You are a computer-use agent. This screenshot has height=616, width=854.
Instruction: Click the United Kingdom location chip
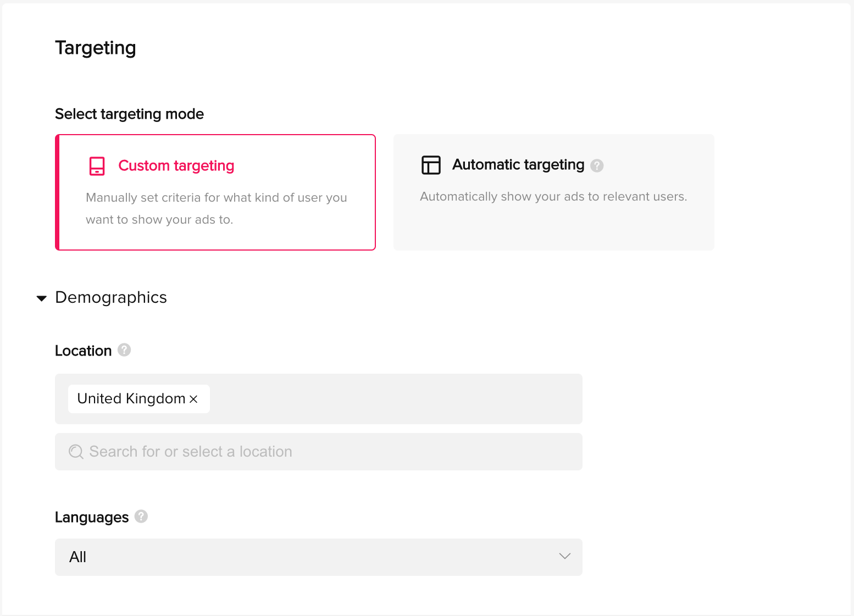tap(139, 399)
